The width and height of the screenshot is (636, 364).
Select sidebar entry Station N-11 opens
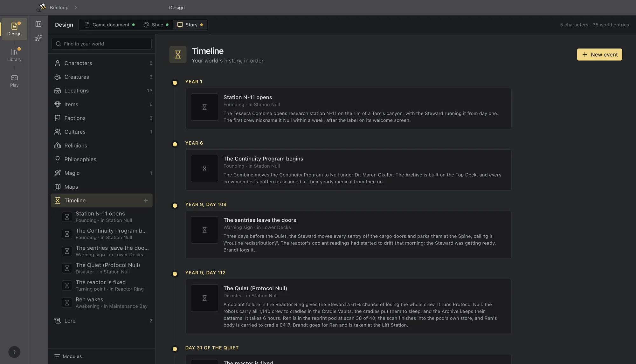click(106, 217)
